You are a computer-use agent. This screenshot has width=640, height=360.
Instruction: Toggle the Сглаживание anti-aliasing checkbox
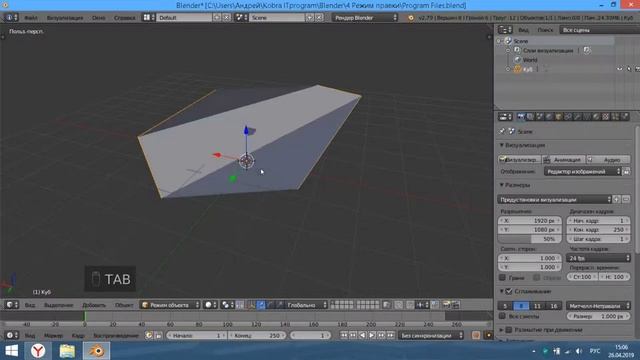509,291
